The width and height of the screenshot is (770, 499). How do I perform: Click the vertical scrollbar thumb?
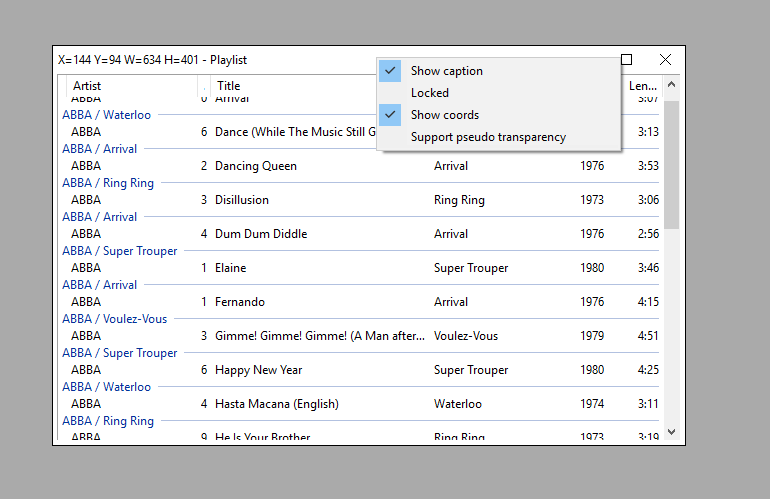(671, 165)
